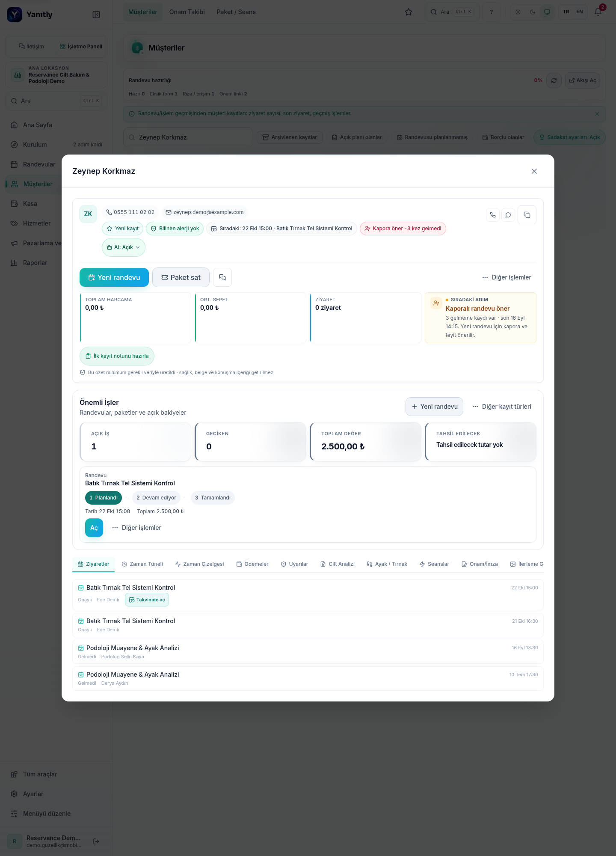Click the help question mark icon
Screen dimensions: 616x856
[492, 12]
